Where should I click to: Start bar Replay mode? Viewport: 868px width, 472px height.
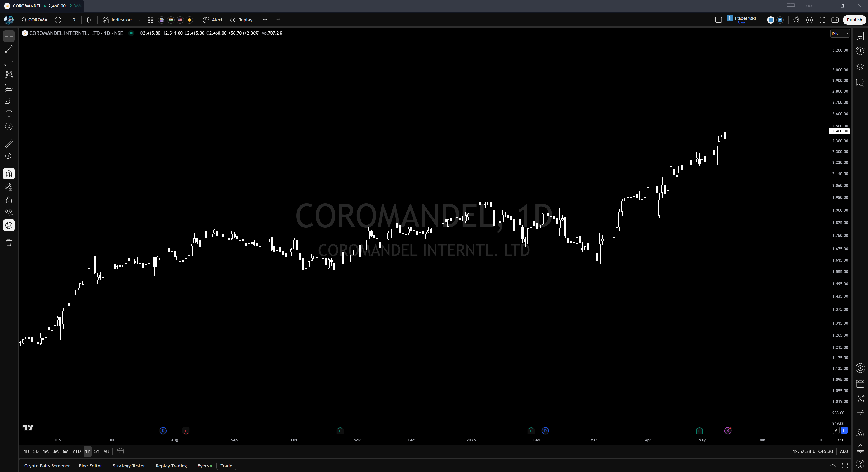241,20
